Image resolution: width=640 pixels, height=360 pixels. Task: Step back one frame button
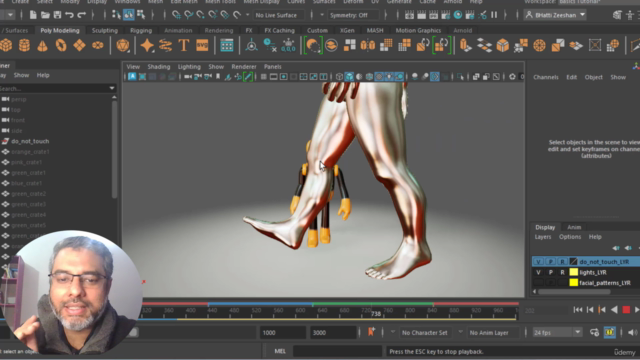(590, 310)
